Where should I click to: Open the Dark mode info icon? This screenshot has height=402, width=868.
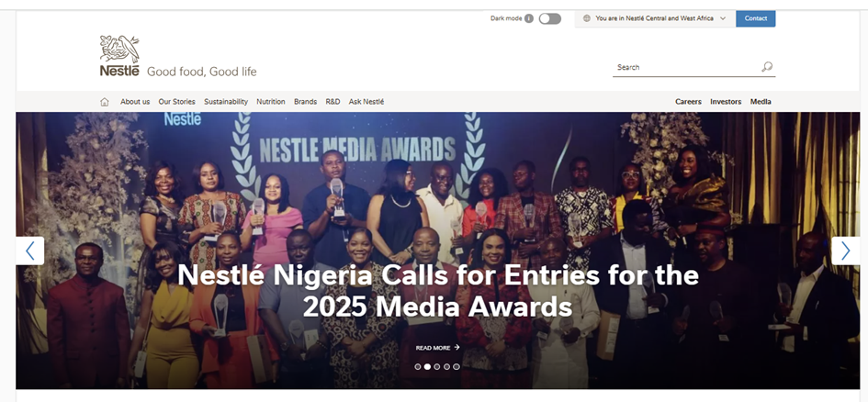[529, 18]
